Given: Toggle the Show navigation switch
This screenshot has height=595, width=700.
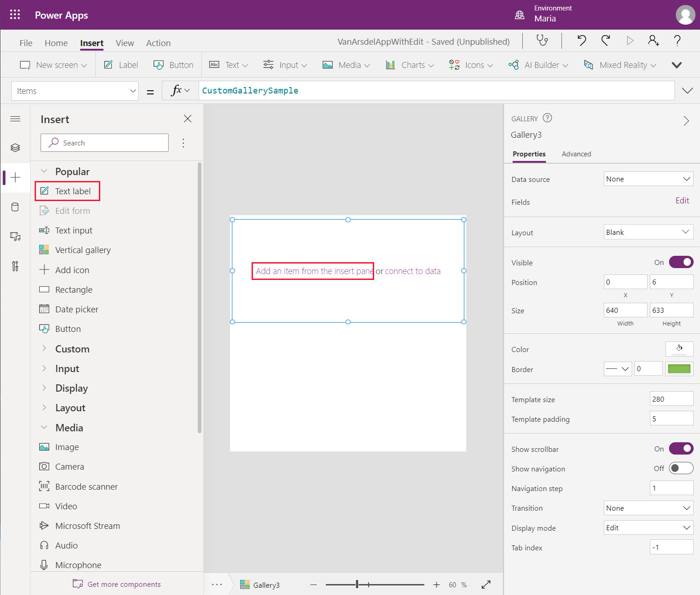Looking at the screenshot, I should click(x=681, y=468).
